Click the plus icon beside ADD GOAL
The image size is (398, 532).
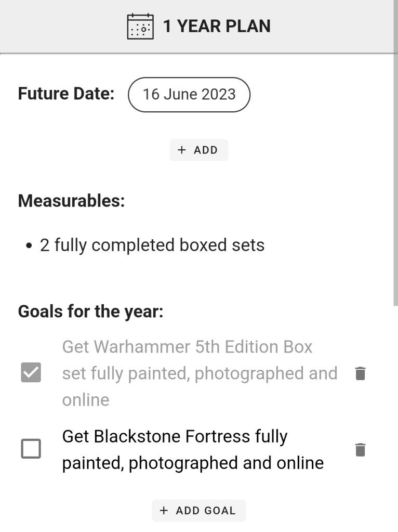(x=164, y=511)
